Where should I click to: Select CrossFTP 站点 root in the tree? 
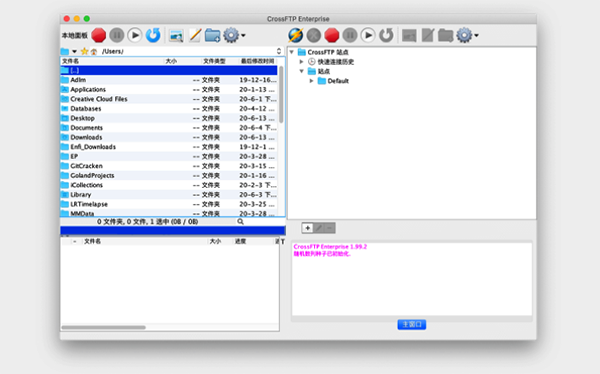[x=323, y=52]
